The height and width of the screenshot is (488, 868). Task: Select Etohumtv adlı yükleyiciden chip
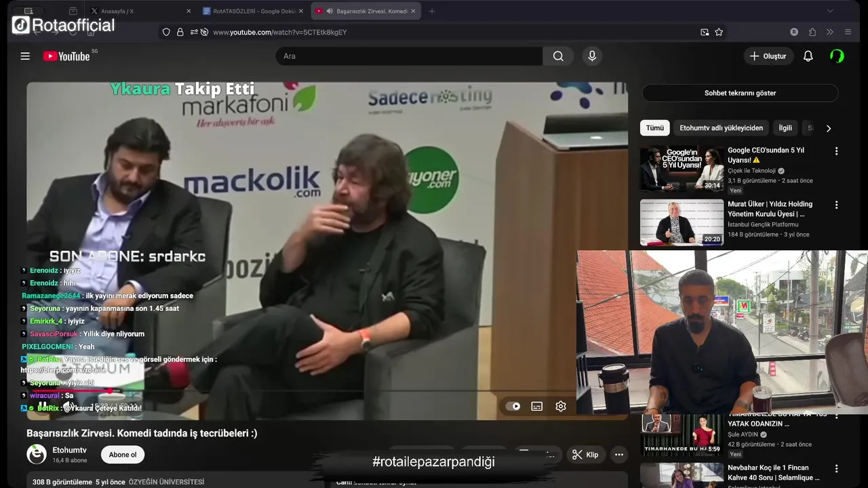(x=721, y=127)
